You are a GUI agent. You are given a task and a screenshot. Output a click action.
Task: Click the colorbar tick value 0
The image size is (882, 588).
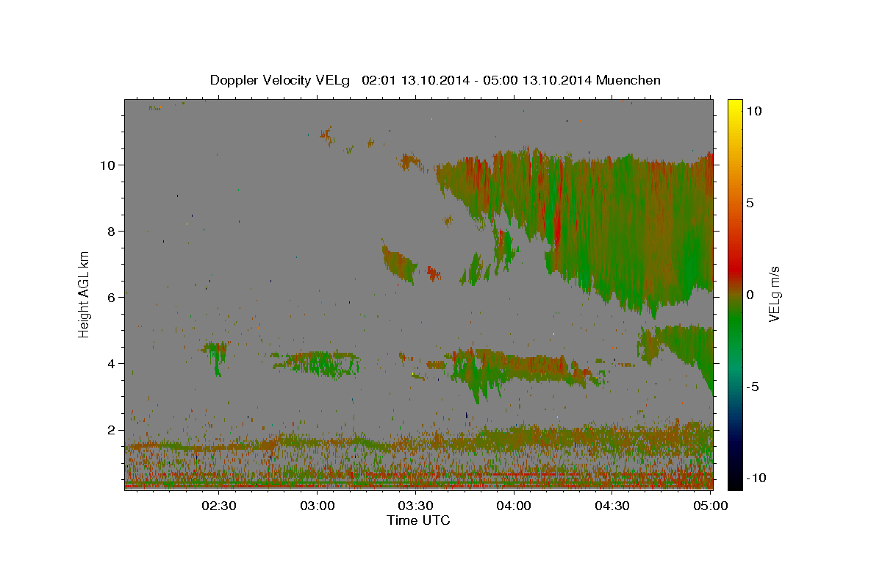click(751, 294)
